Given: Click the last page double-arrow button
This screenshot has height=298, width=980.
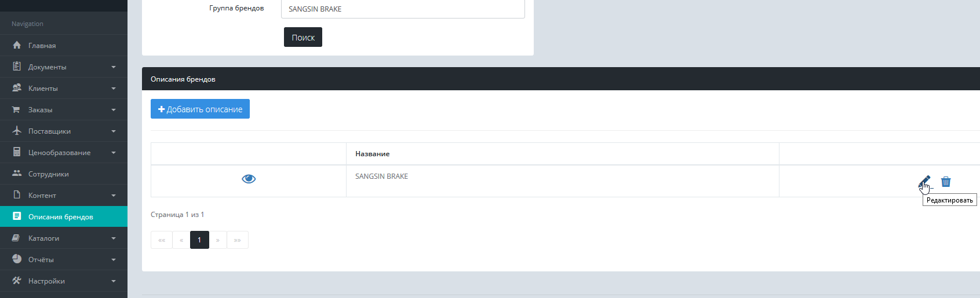Looking at the screenshot, I should point(238,240).
